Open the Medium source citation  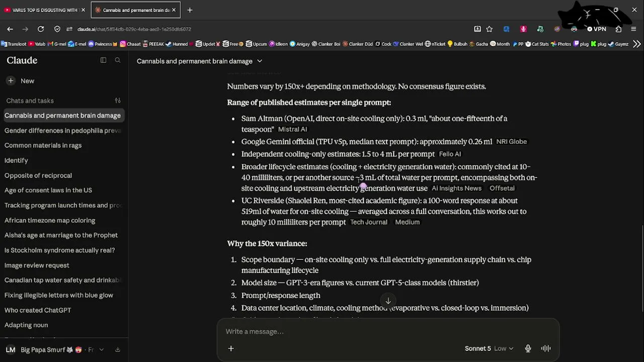(x=407, y=222)
